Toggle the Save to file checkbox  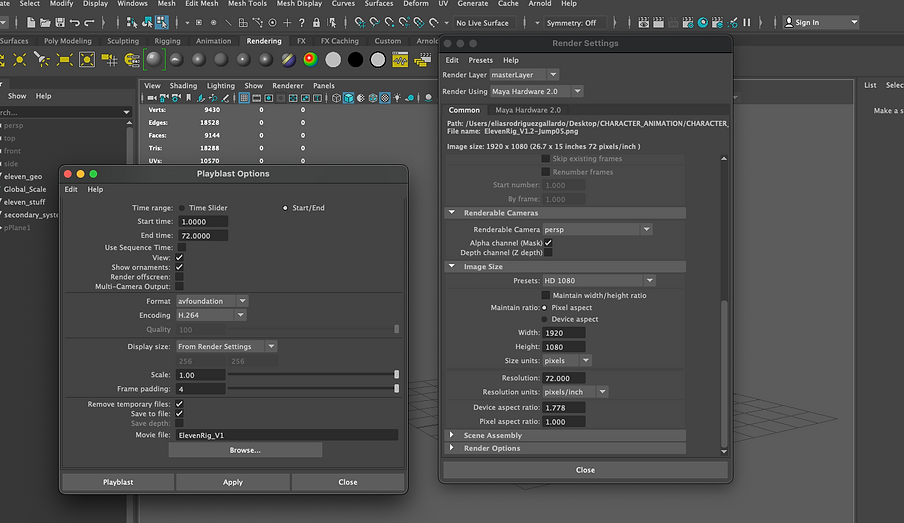(179, 413)
